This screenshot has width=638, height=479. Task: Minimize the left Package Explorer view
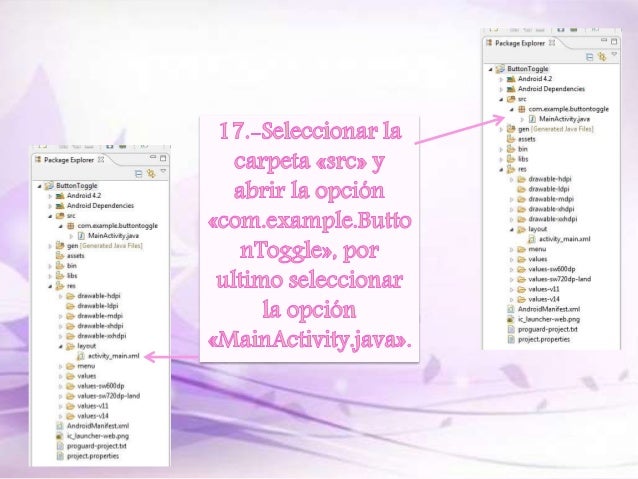pos(153,157)
